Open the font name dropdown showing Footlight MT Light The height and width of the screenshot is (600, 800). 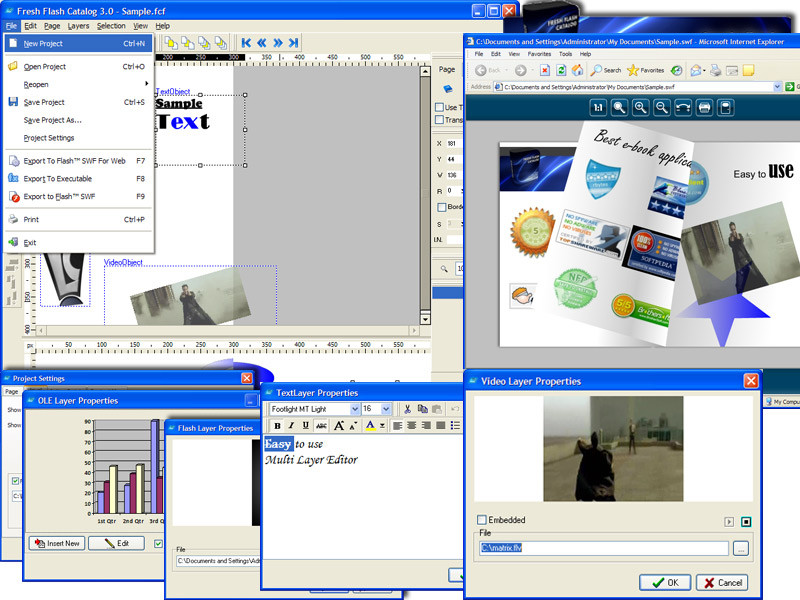click(355, 409)
